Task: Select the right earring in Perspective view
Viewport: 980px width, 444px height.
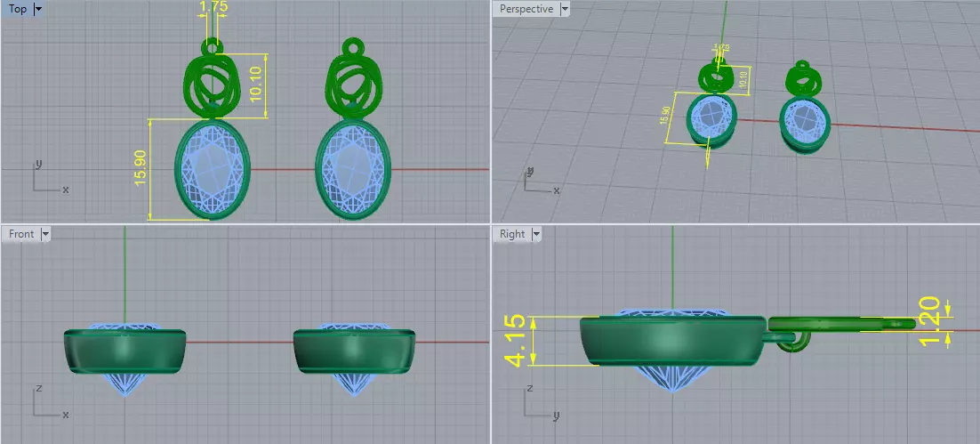Action: 805,106
